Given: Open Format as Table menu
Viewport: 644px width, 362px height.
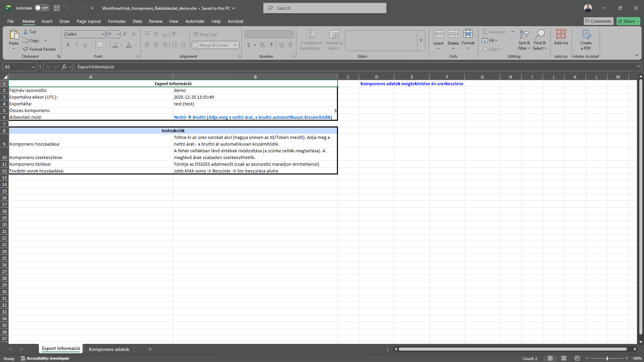Looking at the screenshot, I should pyautogui.click(x=334, y=40).
